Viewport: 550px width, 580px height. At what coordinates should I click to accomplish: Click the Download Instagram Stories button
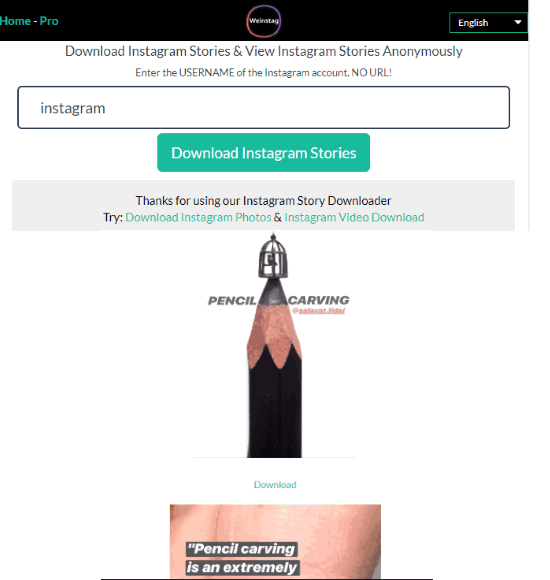coord(263,152)
